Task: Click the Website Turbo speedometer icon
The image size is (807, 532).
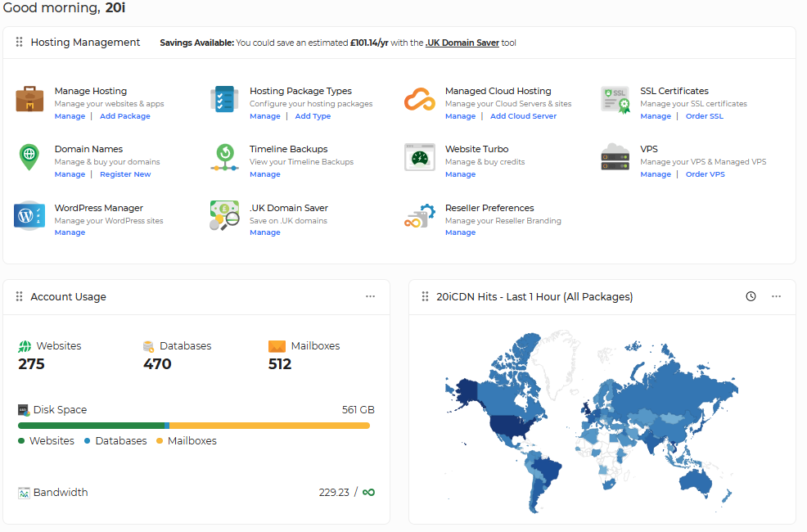Action: [x=419, y=157]
